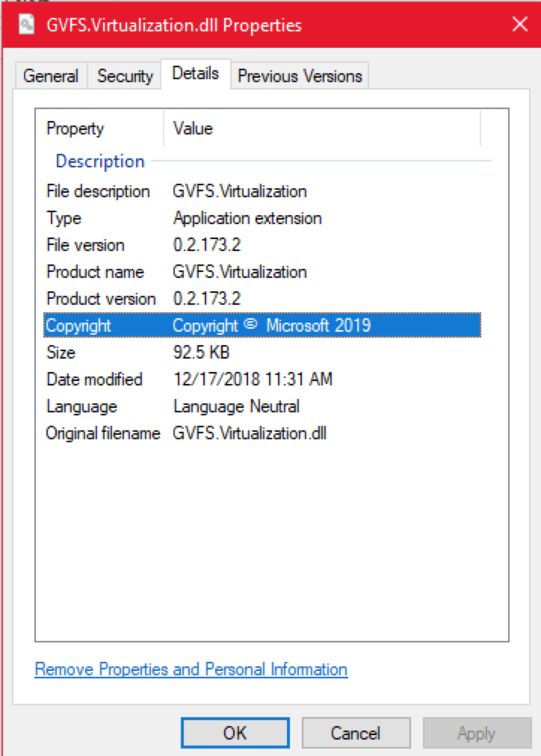Screen dimensions: 541x756
Task: Click the Application extension value
Action: (x=247, y=218)
